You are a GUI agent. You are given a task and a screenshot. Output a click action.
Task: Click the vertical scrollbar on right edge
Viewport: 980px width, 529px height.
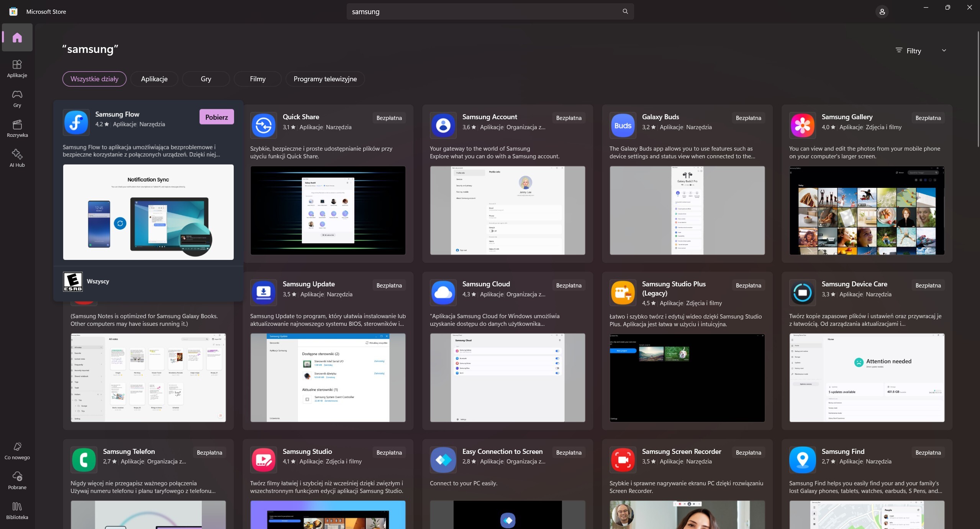(978, 89)
